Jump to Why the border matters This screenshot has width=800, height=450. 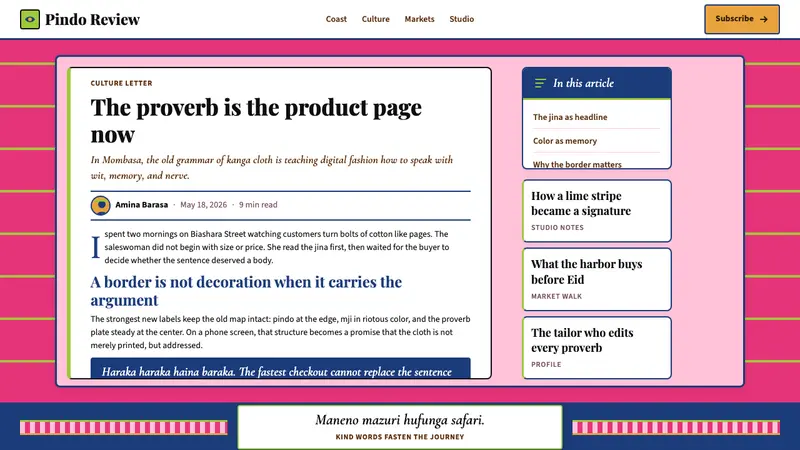point(577,164)
